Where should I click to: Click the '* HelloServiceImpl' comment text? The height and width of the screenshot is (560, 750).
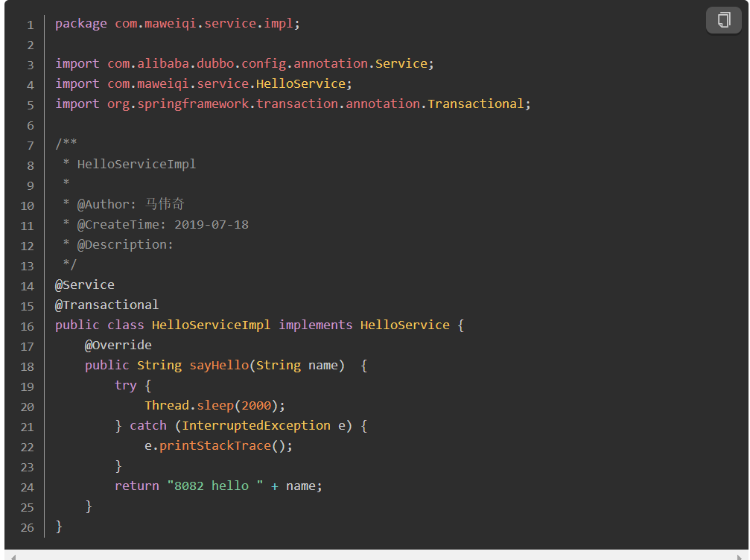point(130,164)
